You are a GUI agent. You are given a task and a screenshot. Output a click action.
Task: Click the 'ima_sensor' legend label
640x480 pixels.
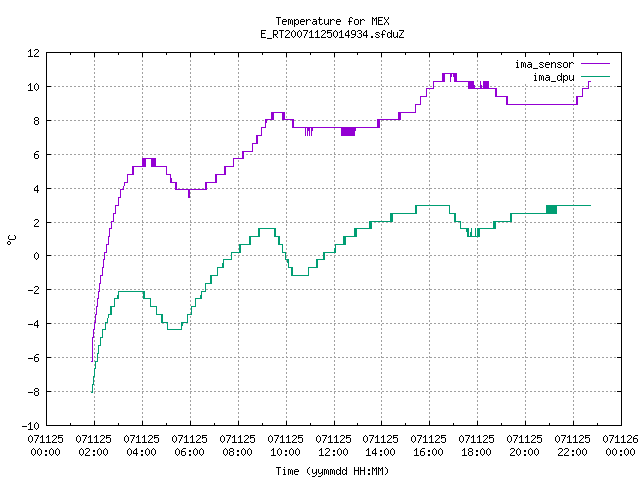[x=544, y=64]
